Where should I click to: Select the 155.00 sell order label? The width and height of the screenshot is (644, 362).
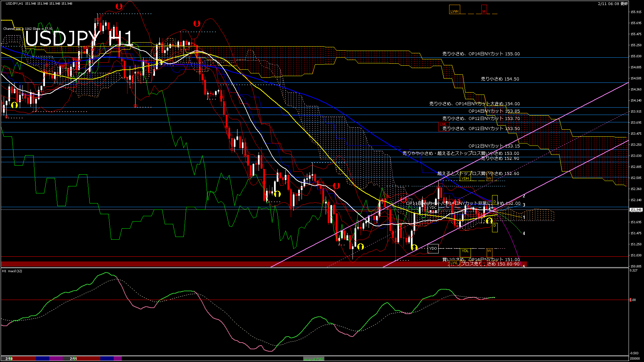pos(481,54)
